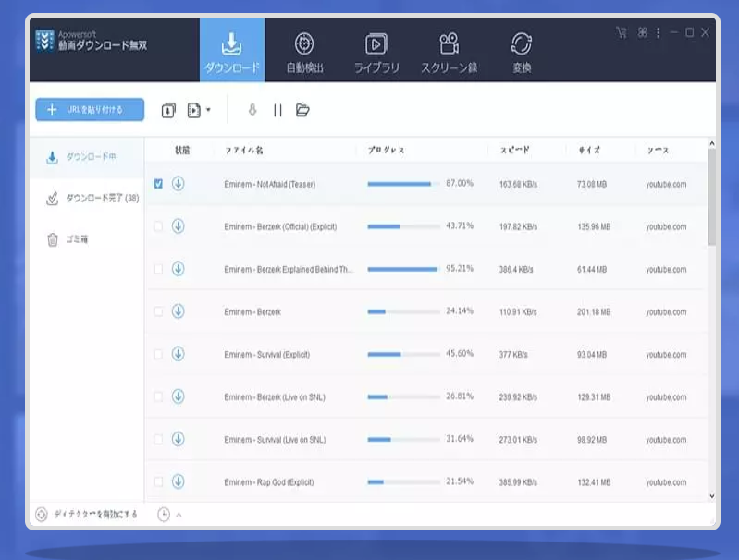Screen dimensions: 739x560
Task: Check the Berzerk (Live on SNL) checkbox
Action: click(x=158, y=396)
